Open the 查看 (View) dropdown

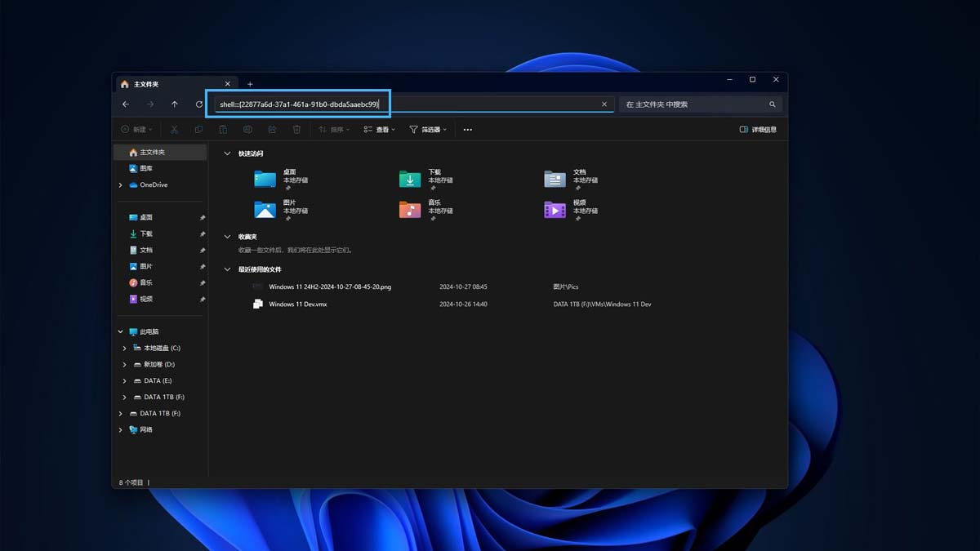379,130
